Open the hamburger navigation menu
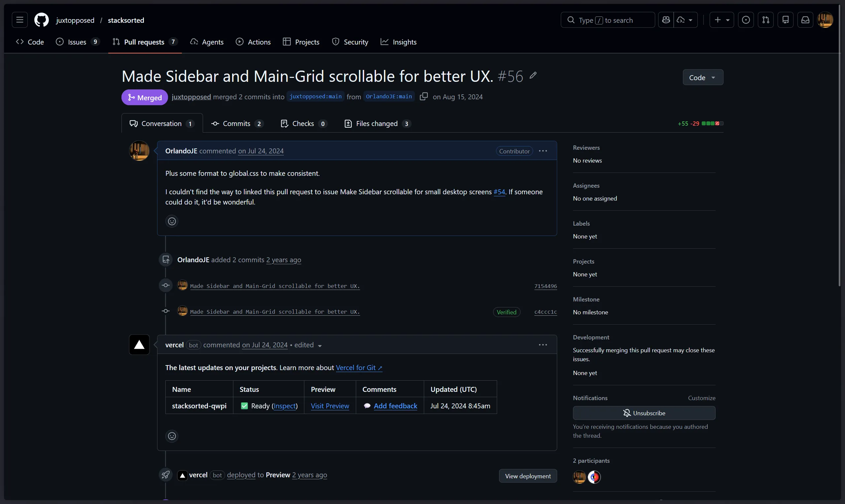 click(20, 20)
